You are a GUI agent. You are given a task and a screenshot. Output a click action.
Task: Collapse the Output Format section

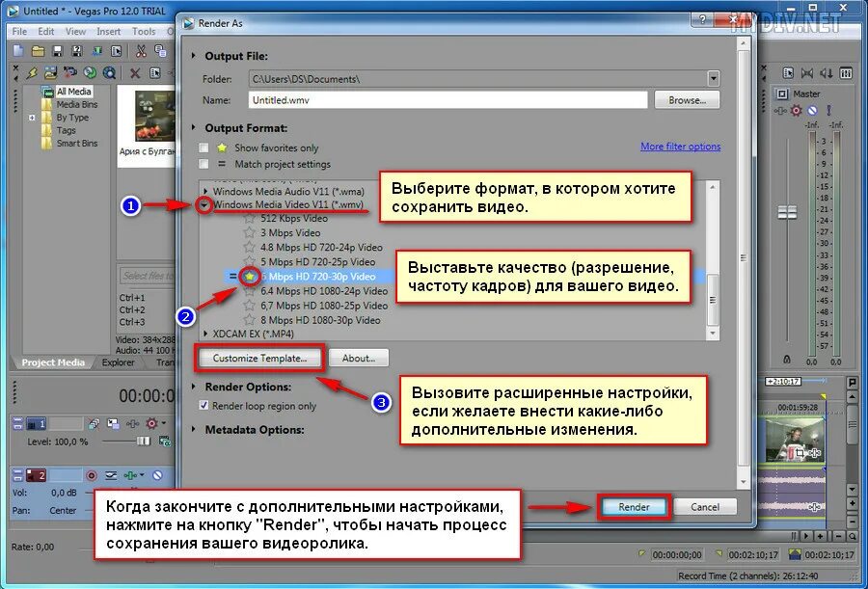194,127
